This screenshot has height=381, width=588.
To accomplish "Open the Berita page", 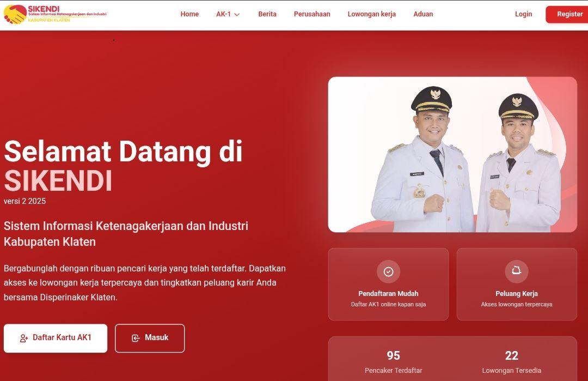I will pyautogui.click(x=267, y=14).
